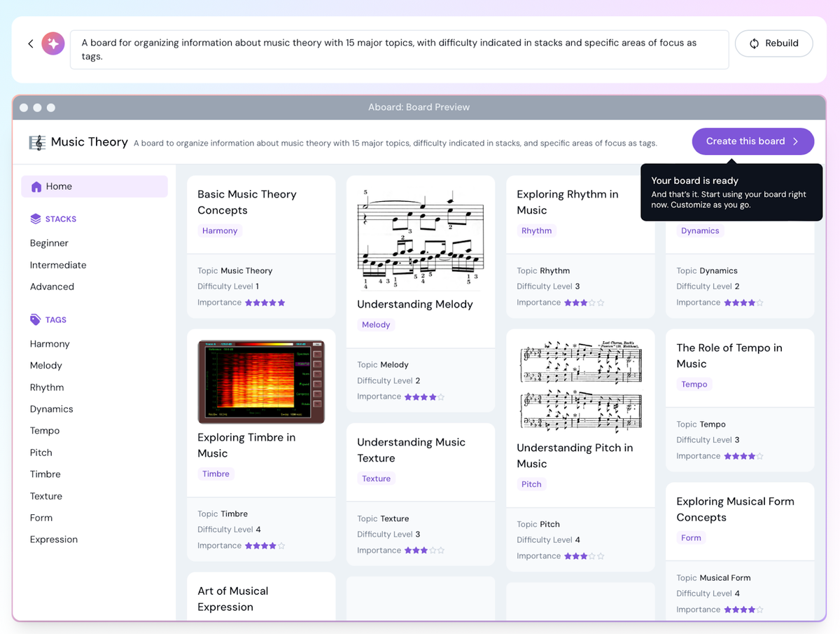Collapse the STACKS section in the sidebar
Viewport: 840px width, 634px height.
[62, 219]
